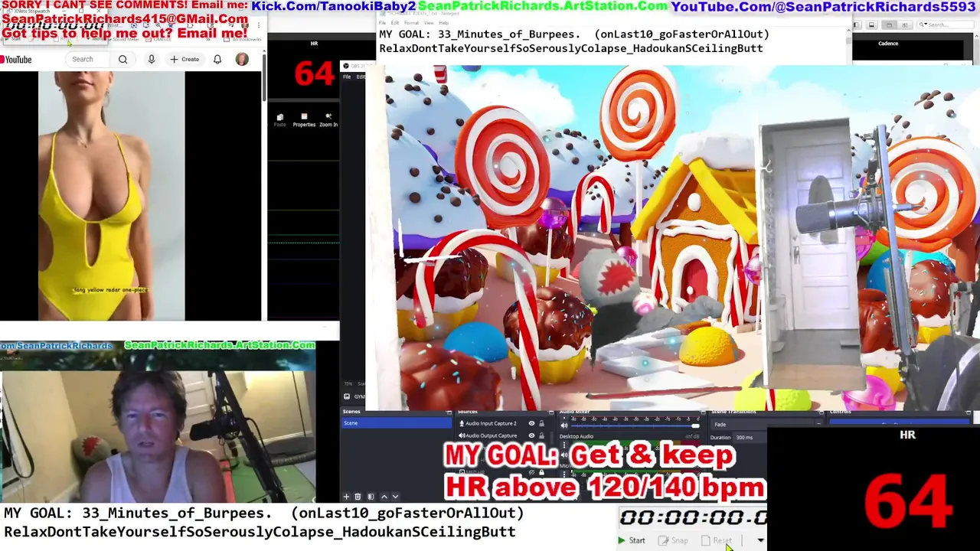Open the Notepad Help menu
Image resolution: width=980 pixels, height=551 pixels.
tap(443, 23)
